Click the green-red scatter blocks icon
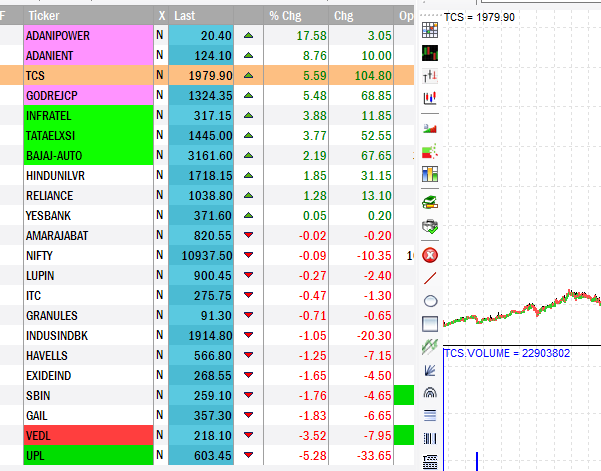Image resolution: width=601 pixels, height=471 pixels. pyautogui.click(x=430, y=151)
